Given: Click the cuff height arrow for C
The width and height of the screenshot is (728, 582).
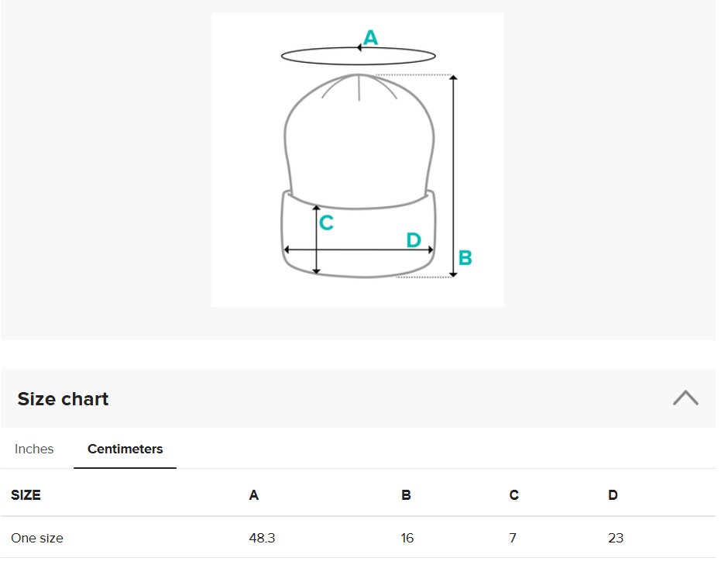Looking at the screenshot, I should pos(316,239).
